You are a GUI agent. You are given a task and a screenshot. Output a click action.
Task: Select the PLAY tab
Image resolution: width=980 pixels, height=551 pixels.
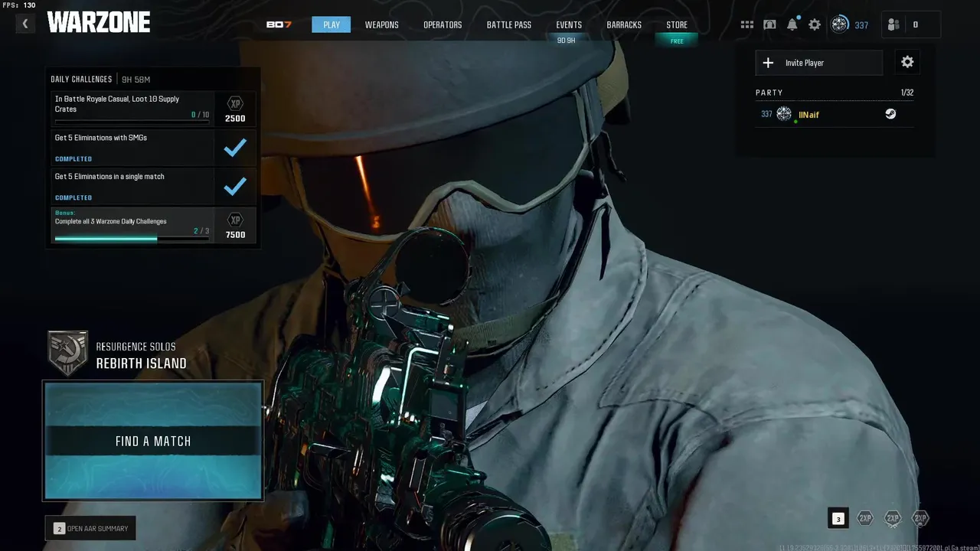tap(332, 24)
